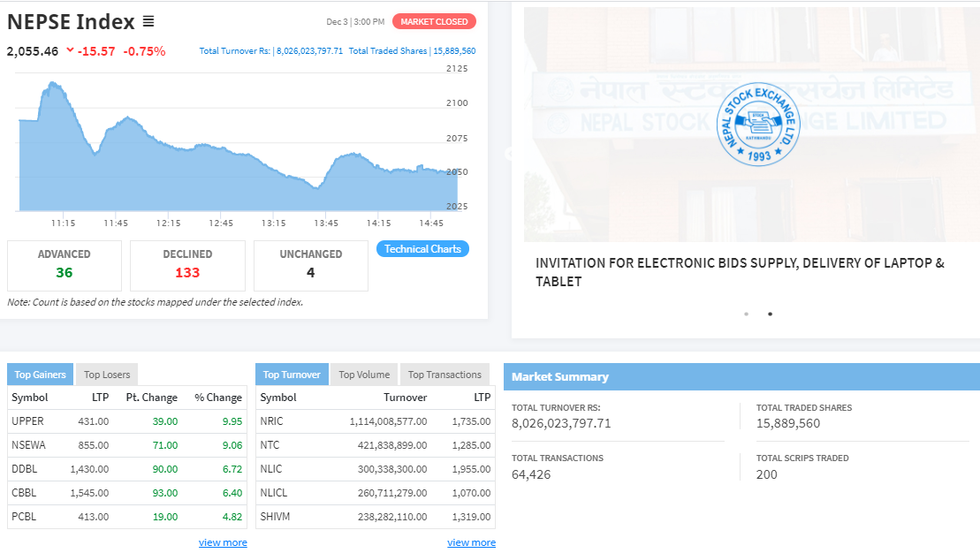This screenshot has height=553, width=980.
Task: Click view more under Top Gainers table
Action: 223,542
